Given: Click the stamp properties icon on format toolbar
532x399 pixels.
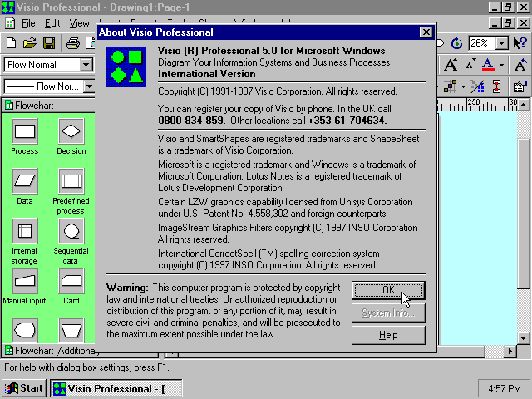Looking at the screenshot, I should (x=520, y=86).
